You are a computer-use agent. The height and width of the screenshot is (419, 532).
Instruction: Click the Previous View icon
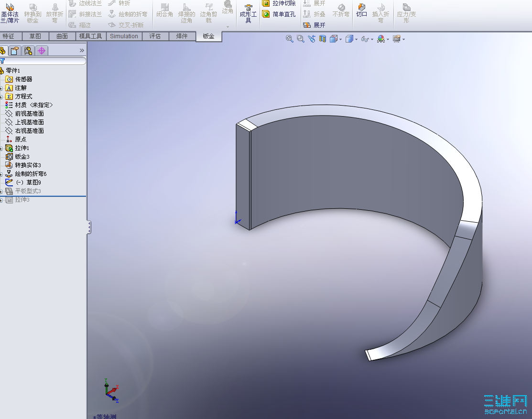click(x=312, y=39)
